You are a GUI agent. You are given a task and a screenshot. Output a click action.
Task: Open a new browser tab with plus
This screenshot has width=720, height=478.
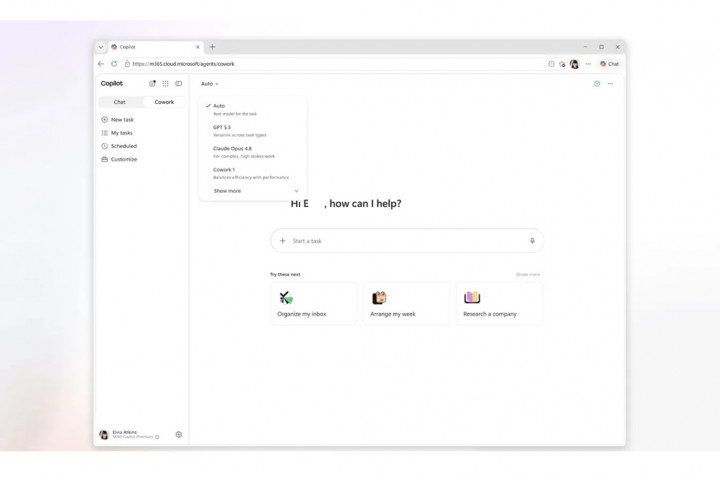tap(212, 47)
